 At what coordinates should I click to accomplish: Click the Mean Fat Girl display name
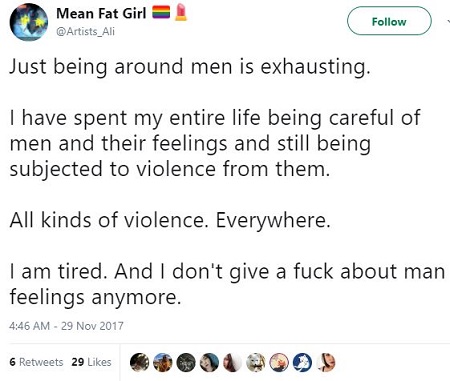click(x=101, y=14)
